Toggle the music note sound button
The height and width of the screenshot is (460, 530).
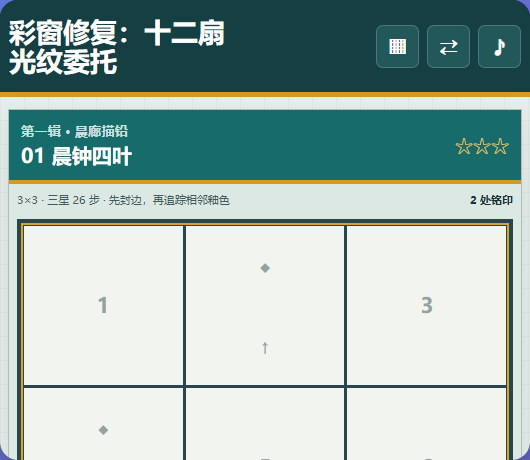[499, 47]
